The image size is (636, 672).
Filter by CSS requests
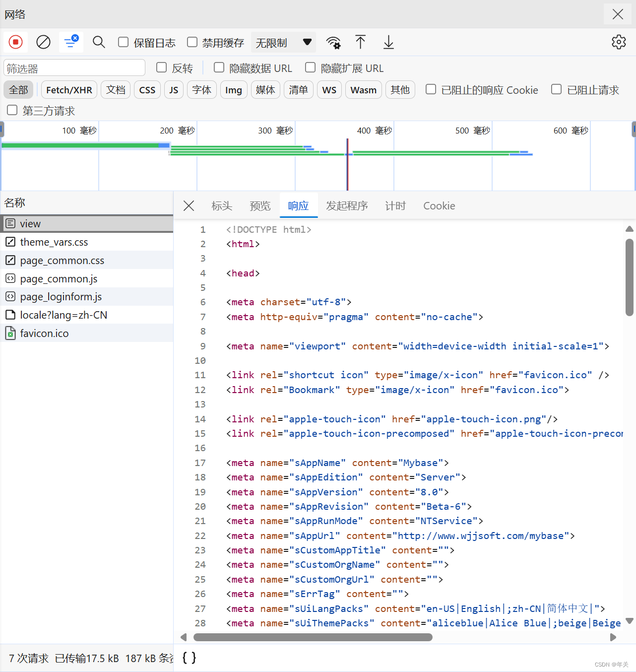[x=147, y=90]
